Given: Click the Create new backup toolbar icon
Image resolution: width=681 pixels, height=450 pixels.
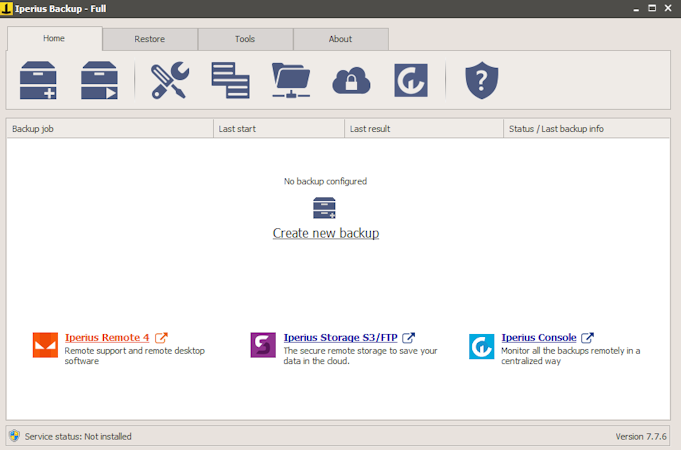Looking at the screenshot, I should [x=38, y=80].
